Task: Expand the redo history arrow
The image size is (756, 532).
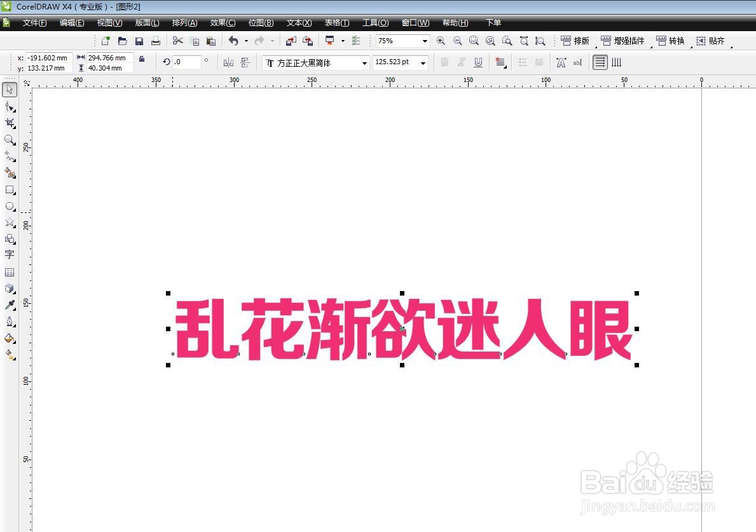Action: (x=272, y=41)
